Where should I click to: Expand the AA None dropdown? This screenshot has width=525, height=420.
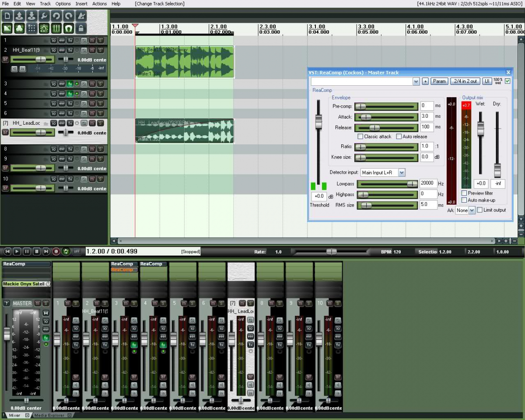point(472,210)
